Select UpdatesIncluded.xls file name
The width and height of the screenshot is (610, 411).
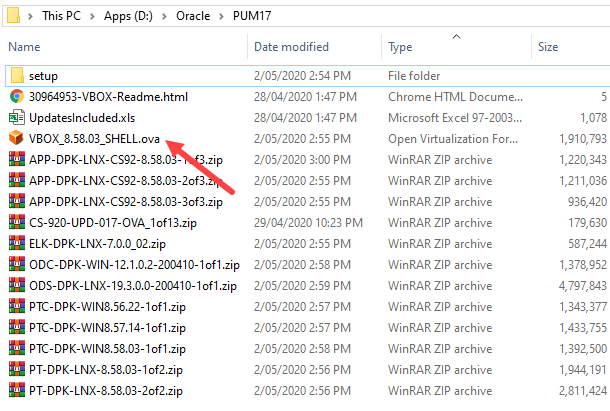coord(82,118)
